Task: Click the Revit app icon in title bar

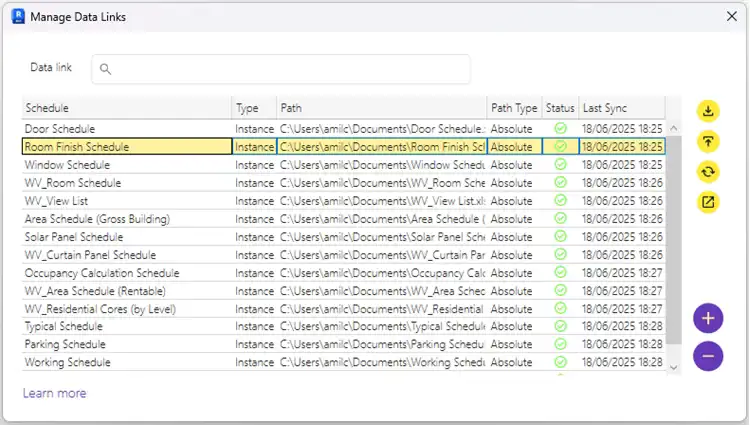Action: point(16,17)
